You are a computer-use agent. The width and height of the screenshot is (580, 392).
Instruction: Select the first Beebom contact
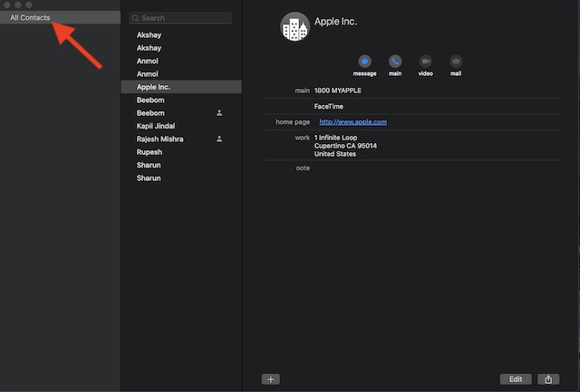(x=181, y=100)
